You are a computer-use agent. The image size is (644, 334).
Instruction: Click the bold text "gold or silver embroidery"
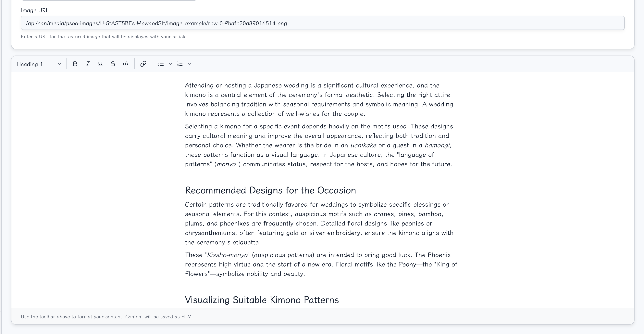(x=323, y=233)
